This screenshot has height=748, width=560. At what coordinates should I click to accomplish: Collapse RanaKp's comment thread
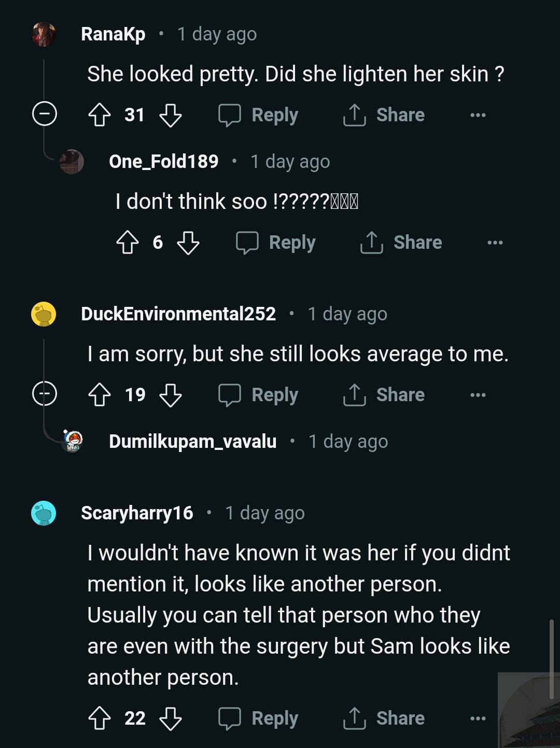[x=45, y=114]
